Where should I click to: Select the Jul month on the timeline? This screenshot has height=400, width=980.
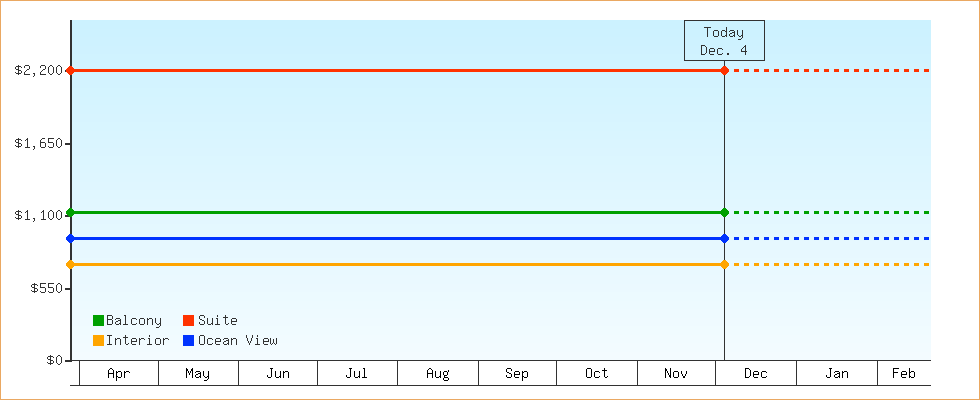[357, 374]
